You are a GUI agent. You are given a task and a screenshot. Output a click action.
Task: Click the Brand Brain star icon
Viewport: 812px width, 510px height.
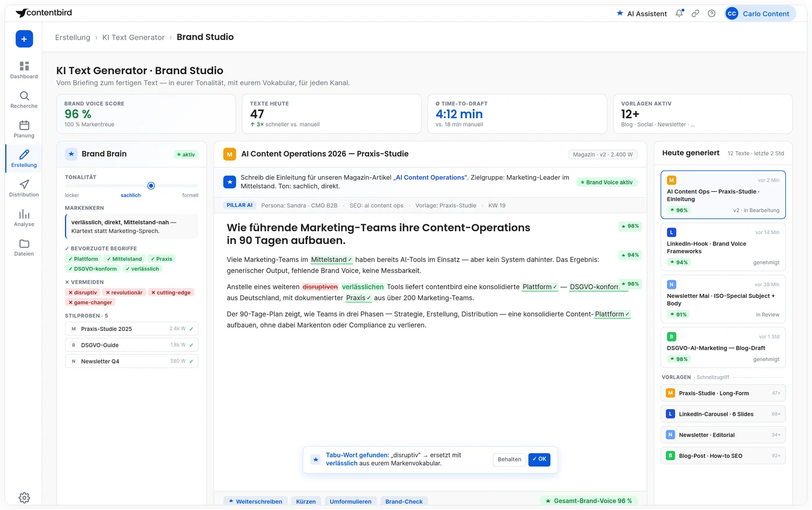coord(71,154)
